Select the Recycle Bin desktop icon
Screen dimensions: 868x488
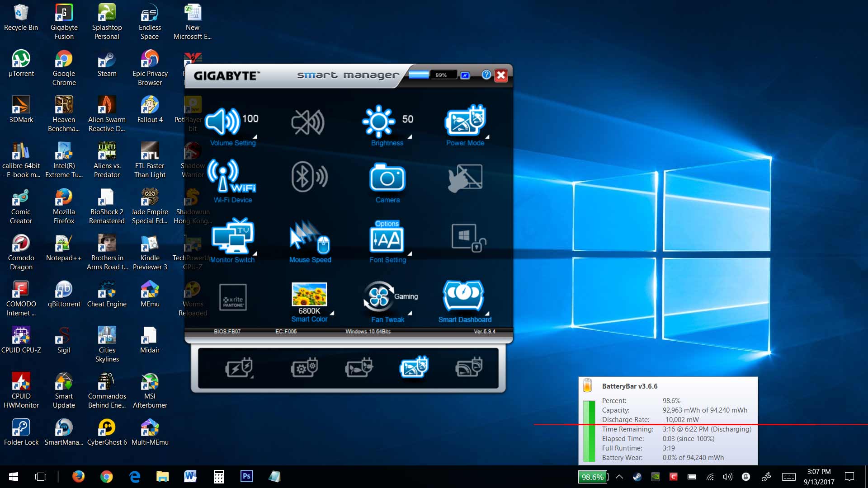[x=21, y=18]
